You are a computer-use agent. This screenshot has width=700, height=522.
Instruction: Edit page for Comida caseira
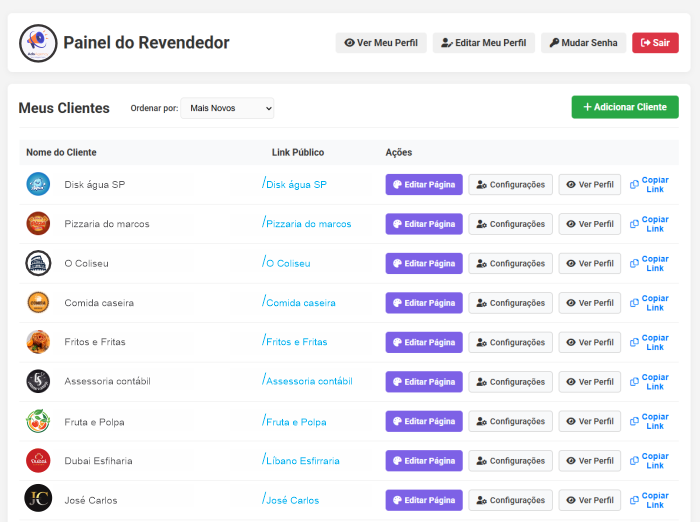pyautogui.click(x=424, y=303)
